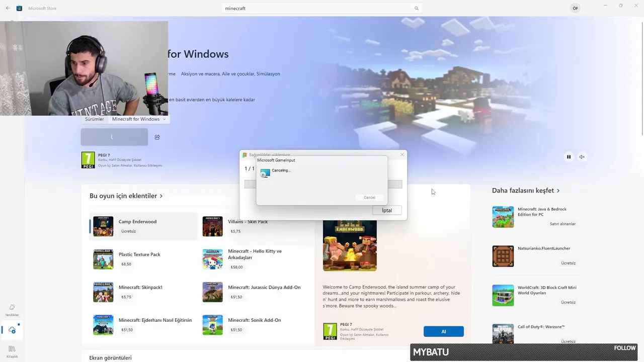The image size is (644, 362).
Task: Open Minecraft: Sonik Add-On icon
Action: pos(212,325)
